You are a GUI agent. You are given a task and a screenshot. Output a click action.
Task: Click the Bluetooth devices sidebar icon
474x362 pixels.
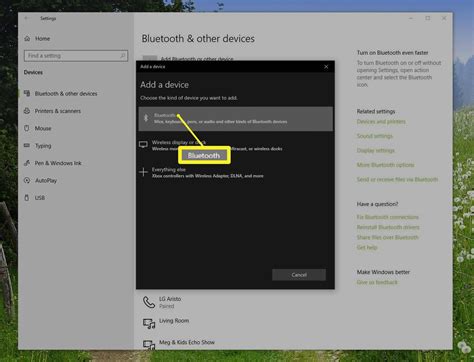27,93
